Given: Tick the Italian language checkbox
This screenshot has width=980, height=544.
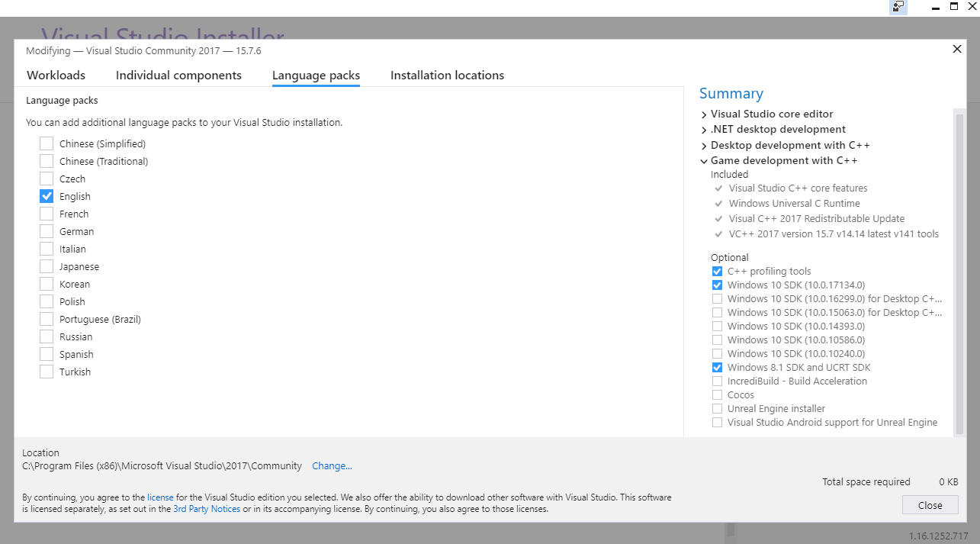Looking at the screenshot, I should 47,249.
